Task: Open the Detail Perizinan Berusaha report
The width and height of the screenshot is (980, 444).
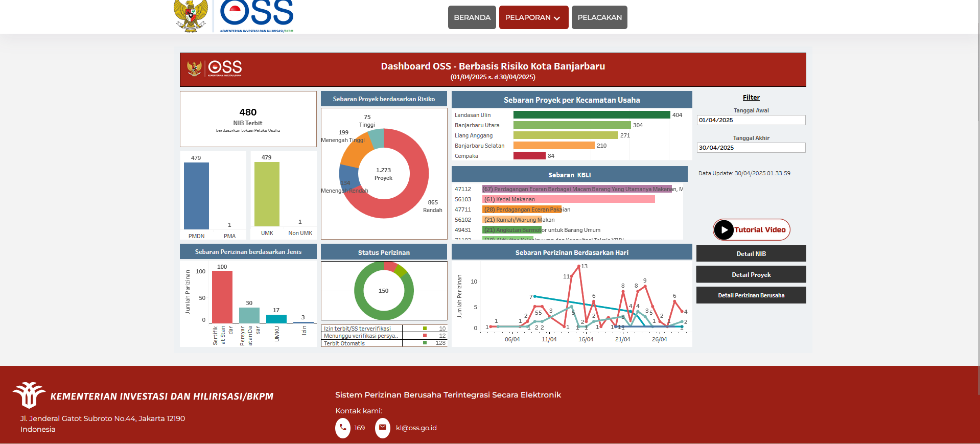Action: point(751,295)
